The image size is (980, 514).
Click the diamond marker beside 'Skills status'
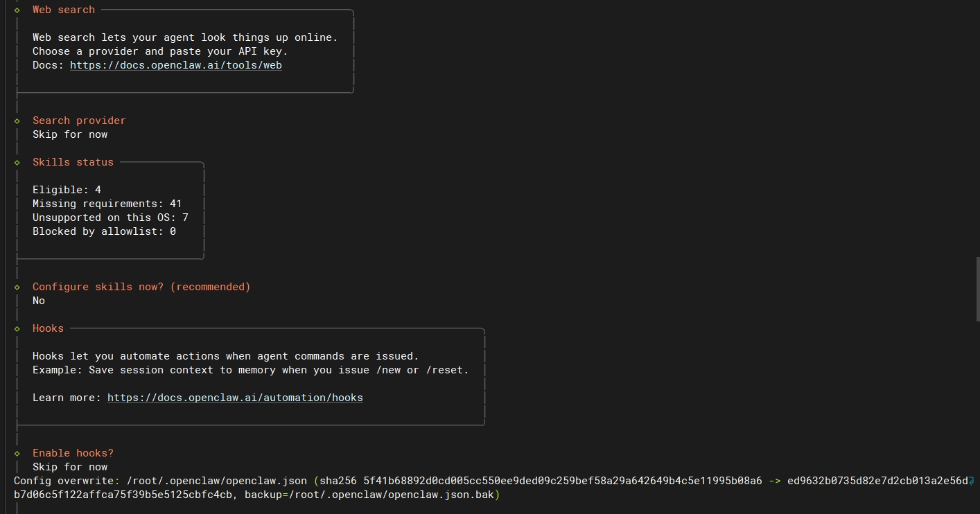tap(17, 162)
